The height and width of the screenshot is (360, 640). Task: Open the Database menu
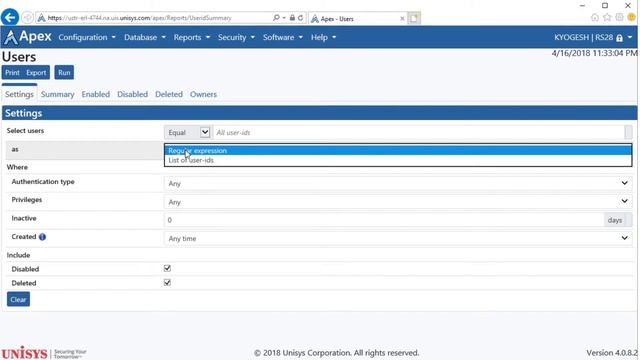(145, 37)
